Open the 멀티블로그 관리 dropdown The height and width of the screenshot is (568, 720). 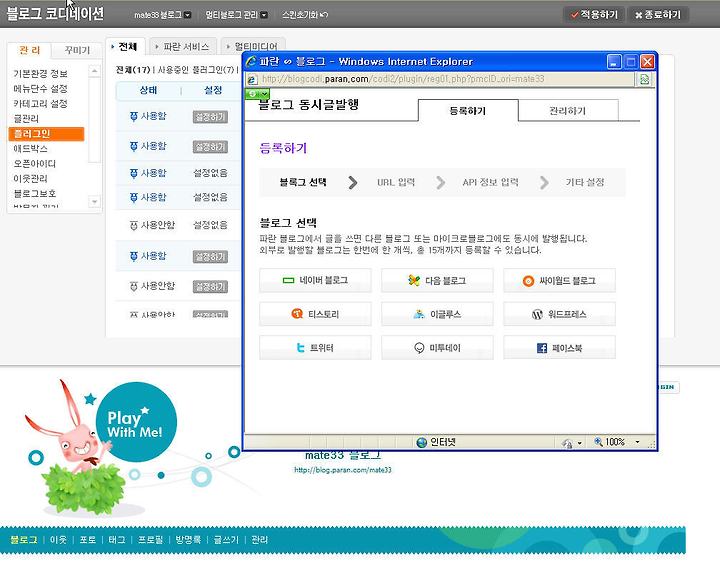236,15
